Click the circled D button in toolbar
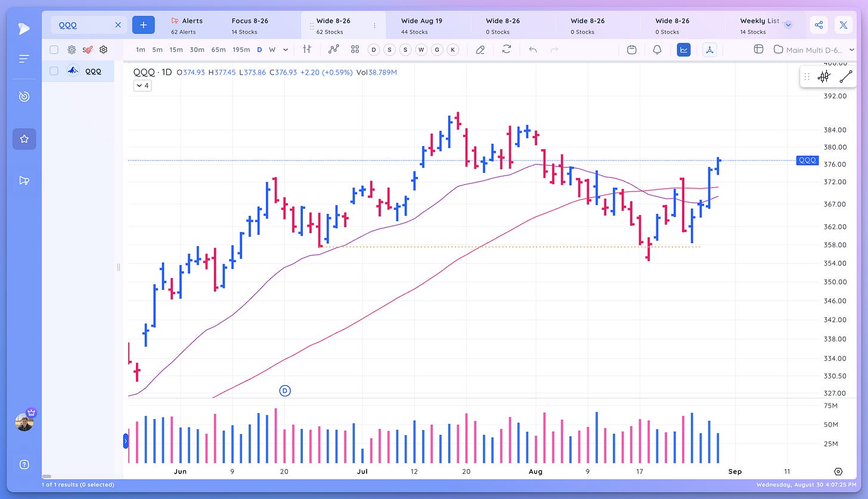 [374, 49]
